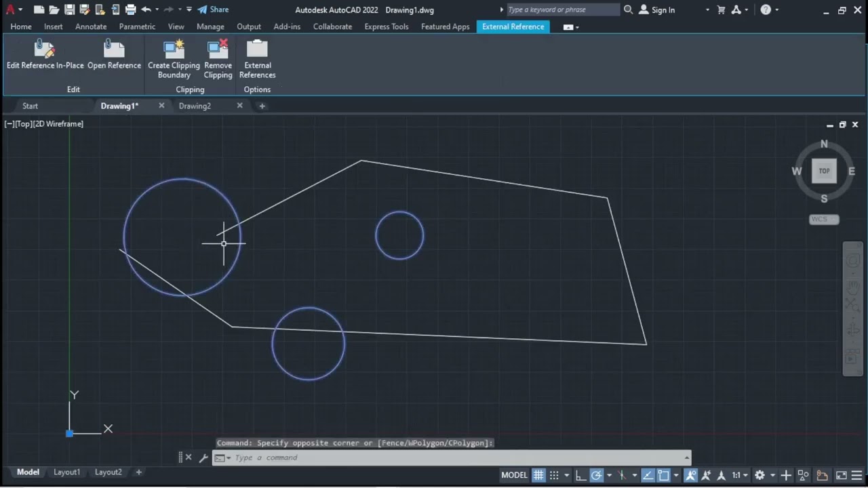The width and height of the screenshot is (868, 488).
Task: Click the Save As icon
Action: point(84,10)
